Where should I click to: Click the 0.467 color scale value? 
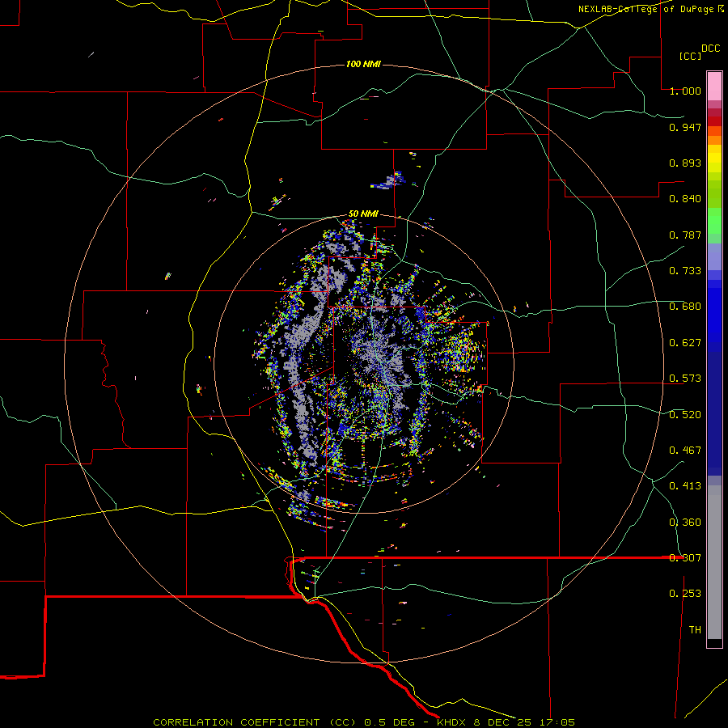coord(685,451)
